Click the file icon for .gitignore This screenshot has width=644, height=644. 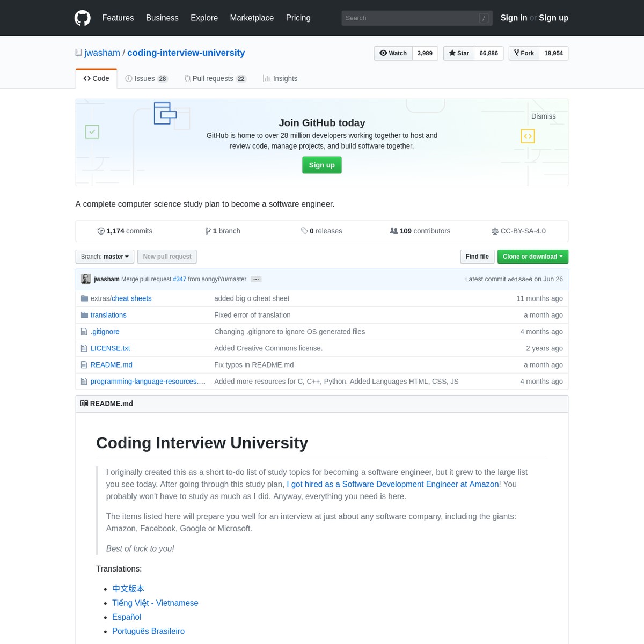(x=84, y=332)
